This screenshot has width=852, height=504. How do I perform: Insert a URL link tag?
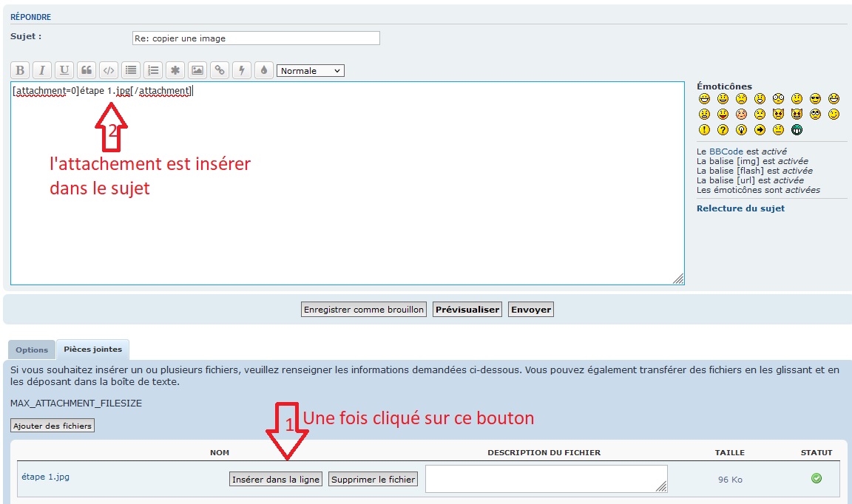click(x=220, y=70)
